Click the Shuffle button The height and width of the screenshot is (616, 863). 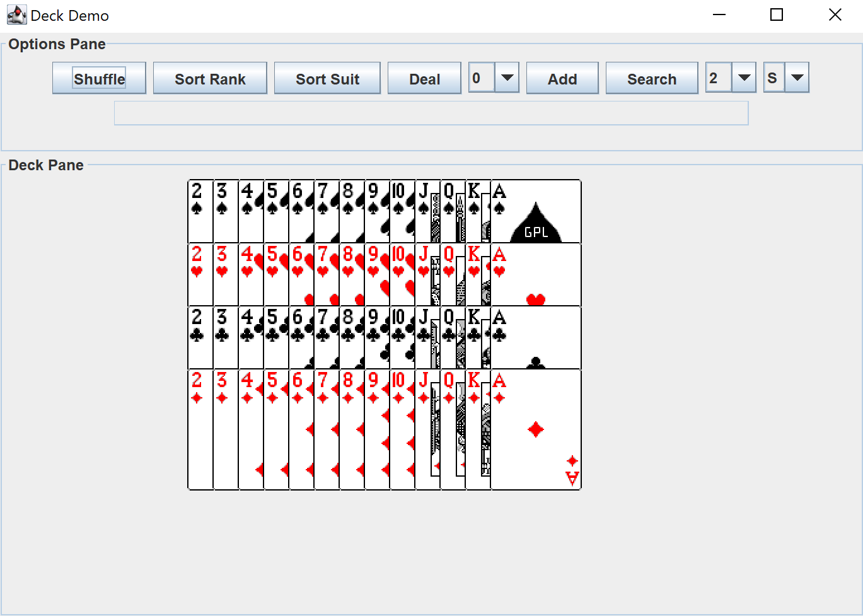click(x=99, y=78)
